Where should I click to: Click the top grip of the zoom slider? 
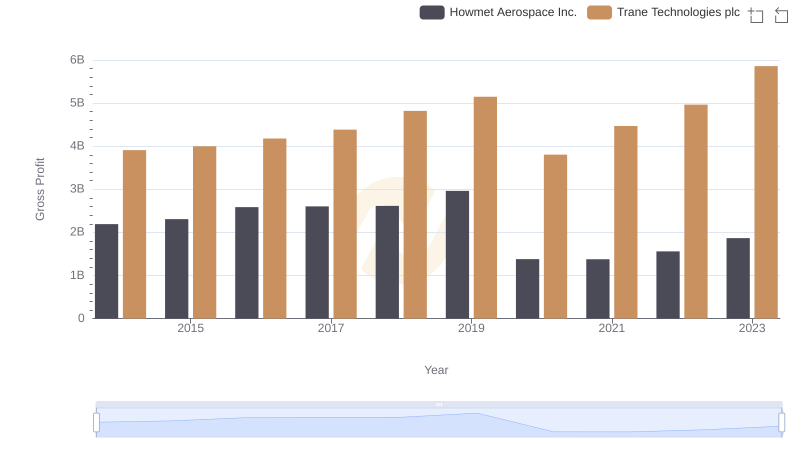[x=439, y=404]
